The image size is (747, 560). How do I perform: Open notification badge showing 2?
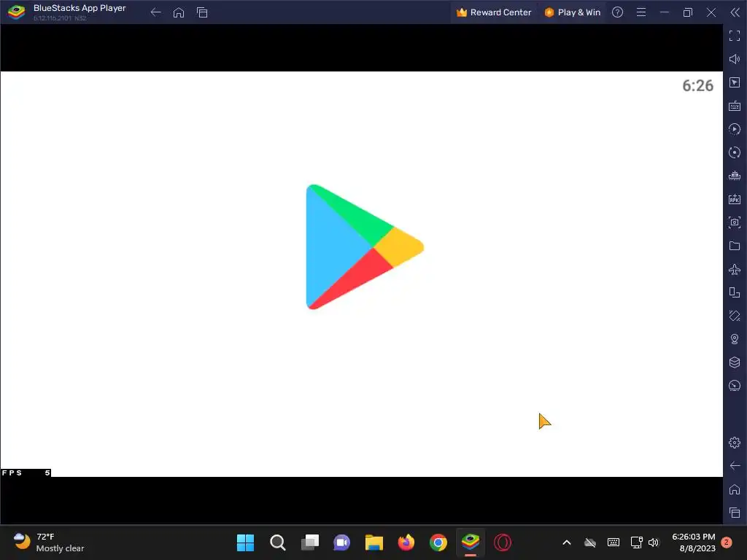(727, 542)
